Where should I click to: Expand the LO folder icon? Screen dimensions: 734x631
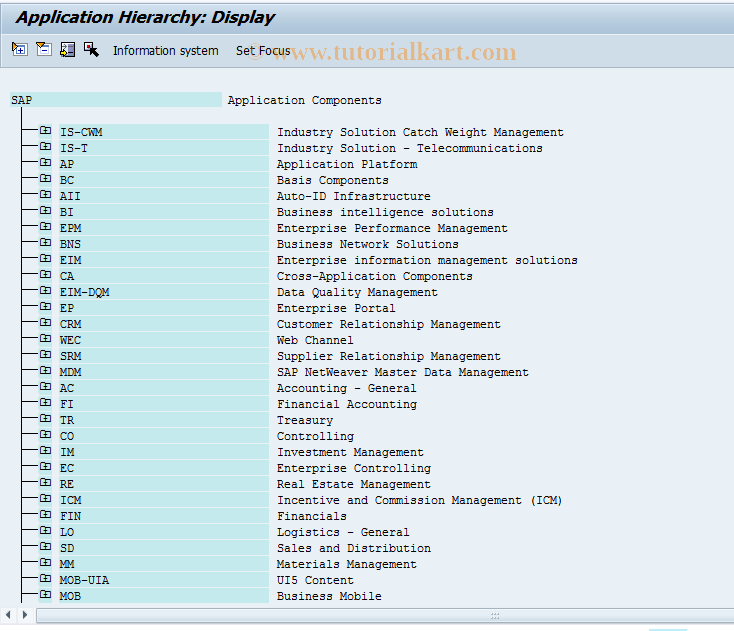coord(45,530)
